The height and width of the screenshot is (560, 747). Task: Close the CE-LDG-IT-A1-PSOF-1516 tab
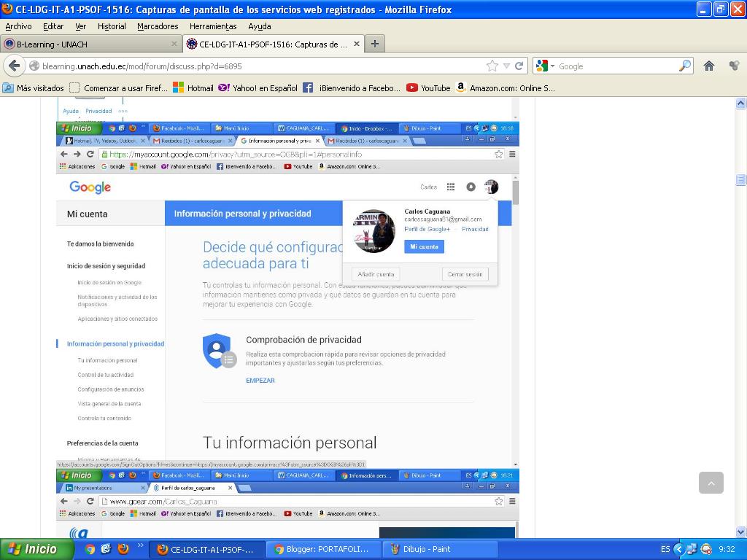click(x=356, y=44)
